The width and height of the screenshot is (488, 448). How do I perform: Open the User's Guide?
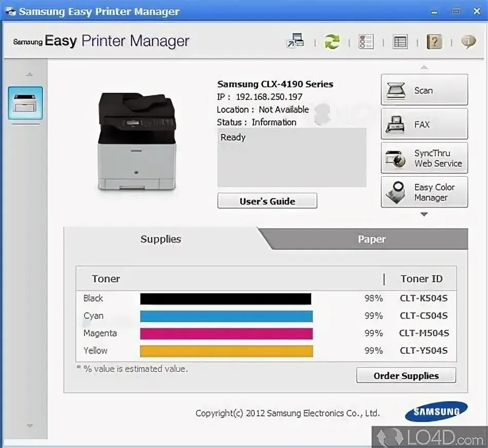pyautogui.click(x=267, y=201)
